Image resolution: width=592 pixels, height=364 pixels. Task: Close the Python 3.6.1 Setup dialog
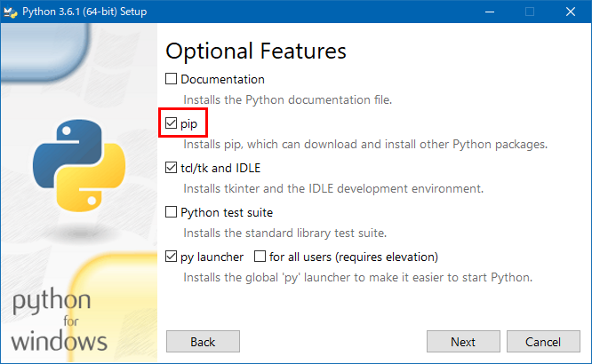[x=570, y=12]
